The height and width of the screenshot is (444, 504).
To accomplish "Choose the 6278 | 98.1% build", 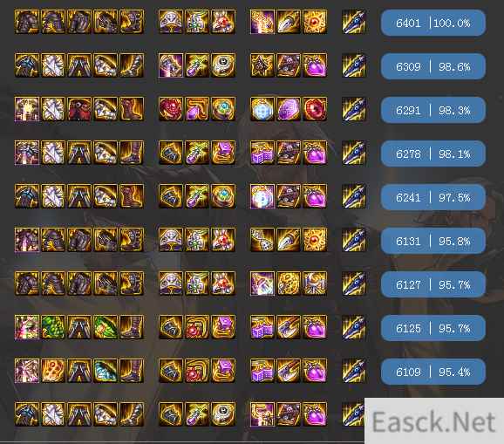I will tap(433, 154).
